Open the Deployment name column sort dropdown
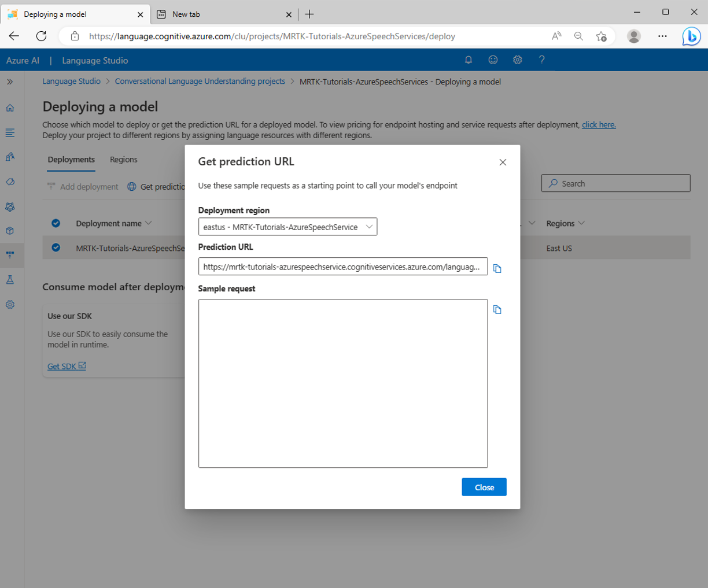Screen dimensions: 708x588 coord(148,223)
